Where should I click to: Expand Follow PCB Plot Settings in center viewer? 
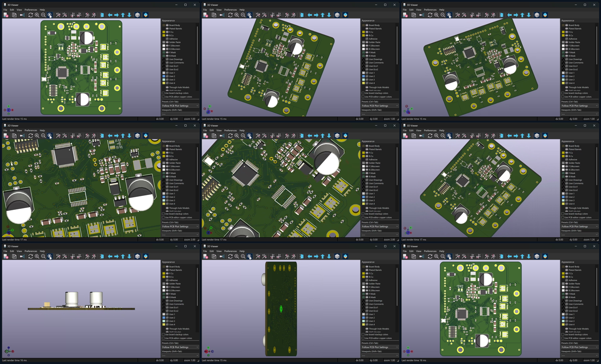coord(380,227)
